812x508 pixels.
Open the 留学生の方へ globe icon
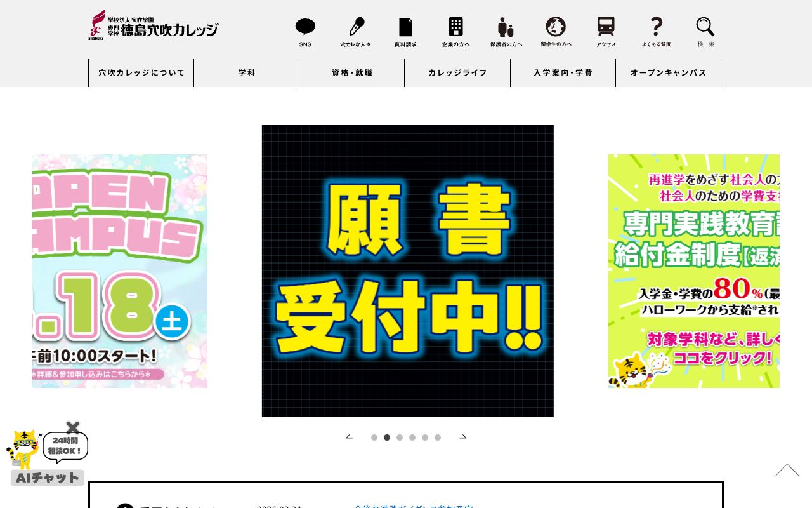555,27
